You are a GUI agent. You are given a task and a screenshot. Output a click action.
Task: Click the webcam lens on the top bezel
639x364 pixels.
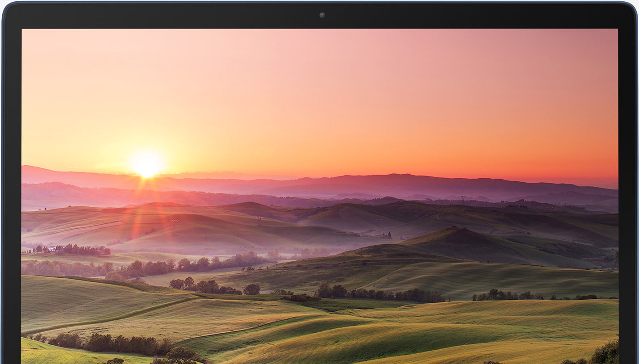(x=322, y=15)
